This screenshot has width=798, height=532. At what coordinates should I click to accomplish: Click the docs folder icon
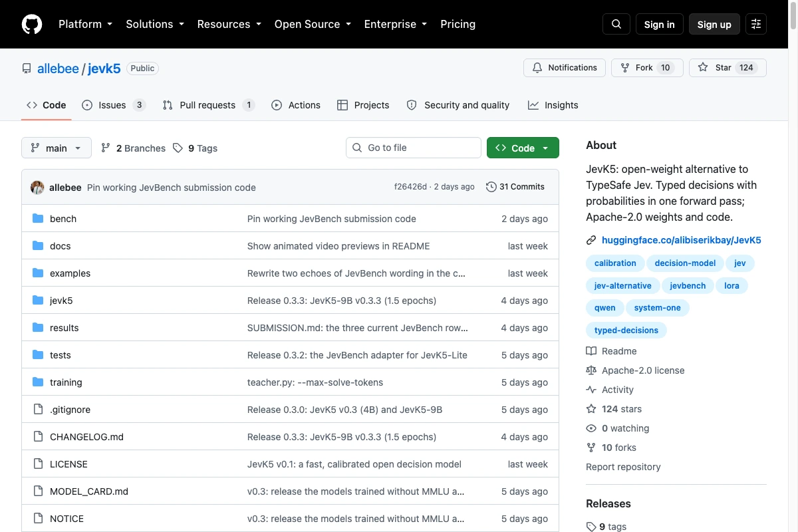coord(38,246)
